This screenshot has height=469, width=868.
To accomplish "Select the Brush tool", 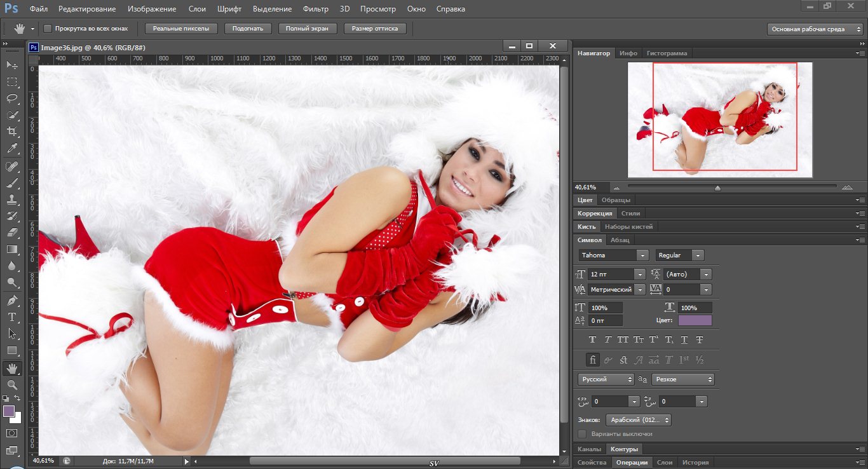I will pos(12,183).
